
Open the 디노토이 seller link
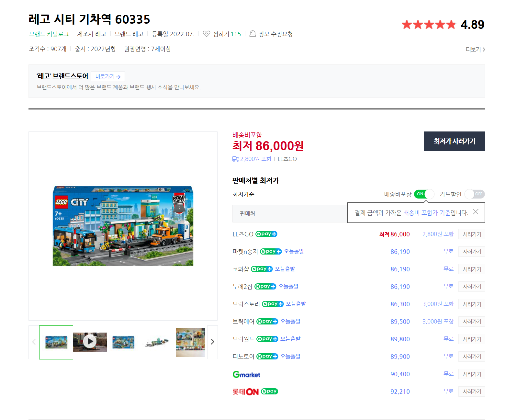pos(243,357)
